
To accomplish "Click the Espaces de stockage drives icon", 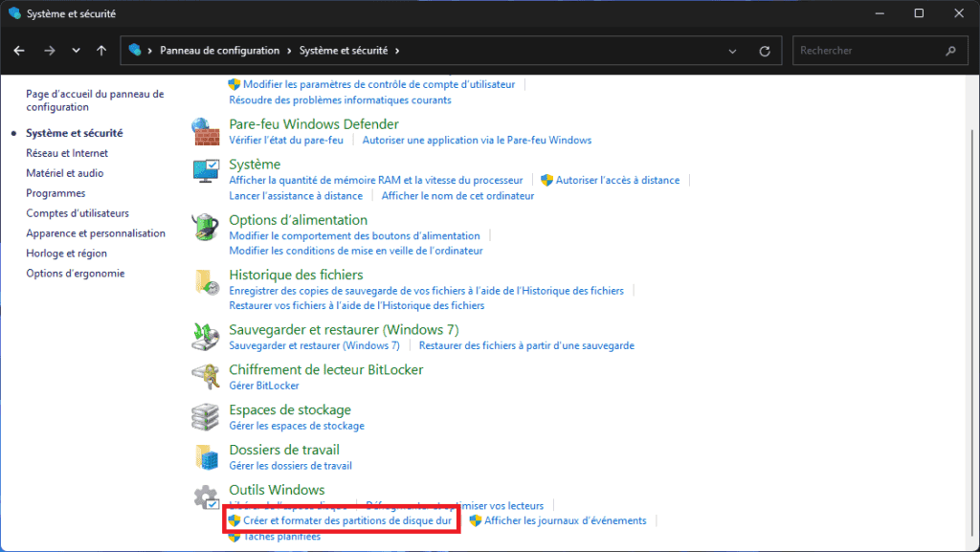I will coord(206,416).
